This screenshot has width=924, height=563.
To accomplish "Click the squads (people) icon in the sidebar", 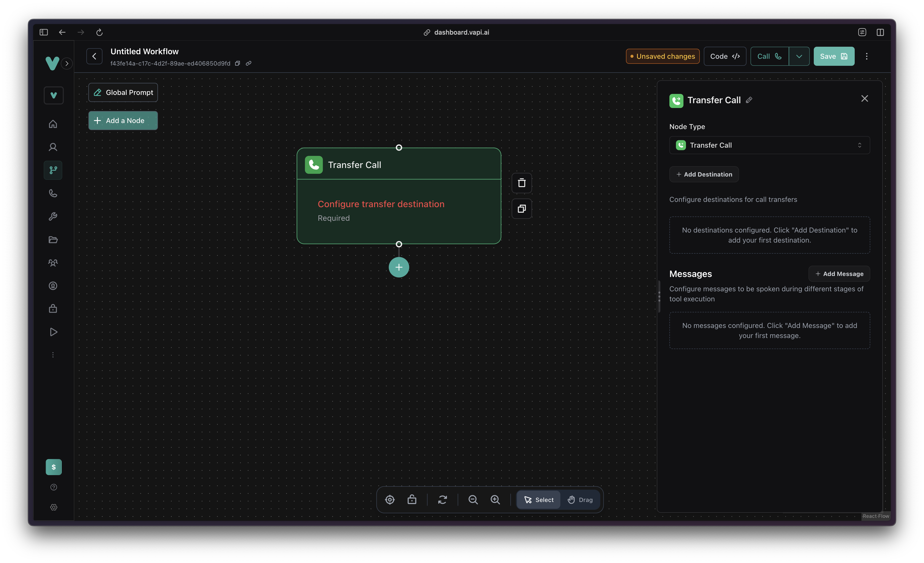I will 53,263.
